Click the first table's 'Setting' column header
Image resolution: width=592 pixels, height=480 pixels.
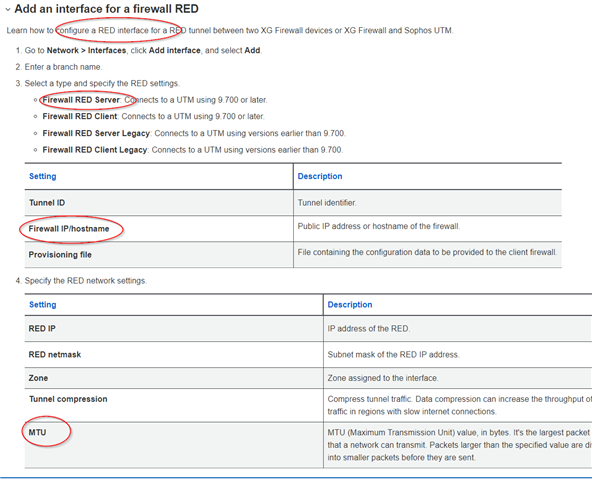43,176
